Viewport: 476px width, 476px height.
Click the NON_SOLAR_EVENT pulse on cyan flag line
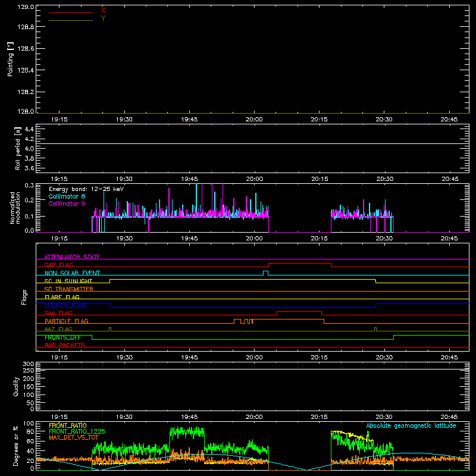tap(265, 273)
